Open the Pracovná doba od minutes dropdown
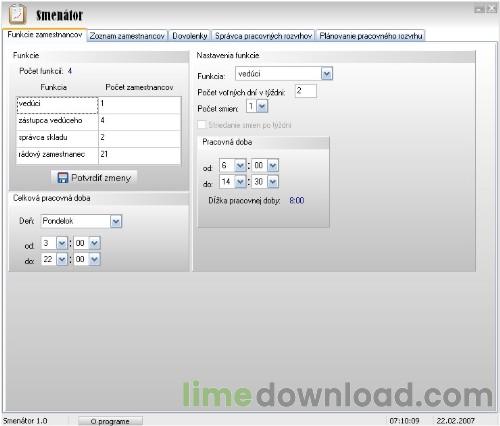This screenshot has width=500, height=426. pos(273,165)
